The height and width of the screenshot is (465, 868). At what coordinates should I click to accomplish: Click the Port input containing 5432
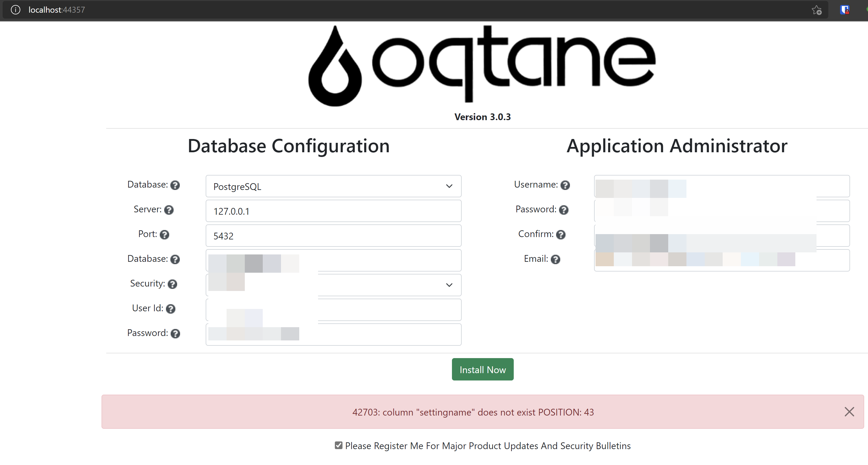(x=333, y=236)
